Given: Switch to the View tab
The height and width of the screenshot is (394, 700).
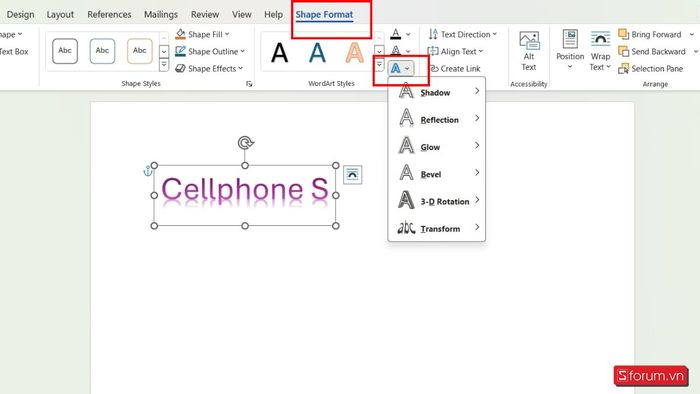Looking at the screenshot, I should (242, 14).
